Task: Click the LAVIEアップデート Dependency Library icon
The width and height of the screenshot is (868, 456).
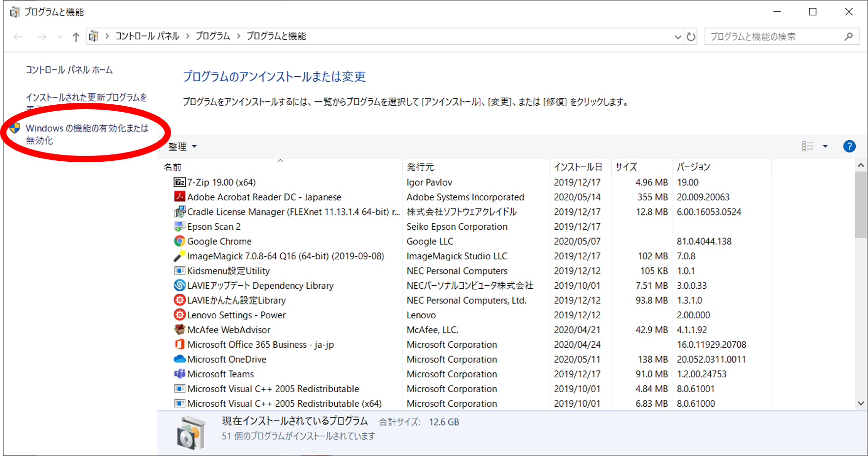Action: (179, 285)
